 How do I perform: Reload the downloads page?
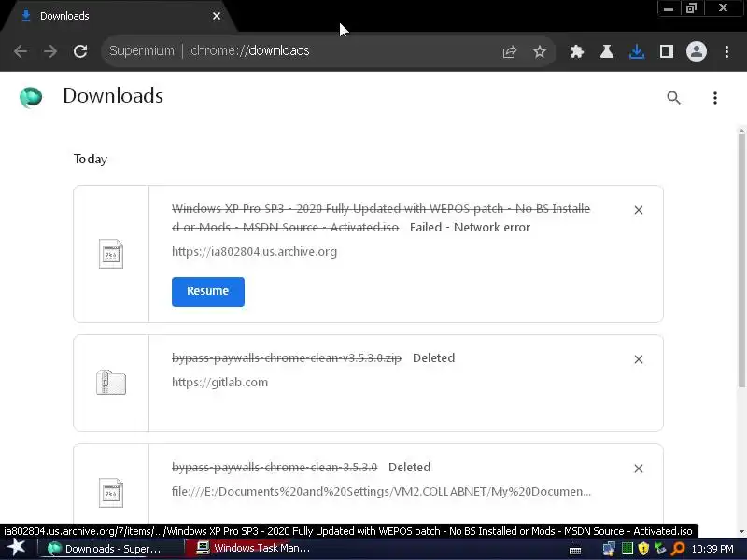click(x=80, y=51)
